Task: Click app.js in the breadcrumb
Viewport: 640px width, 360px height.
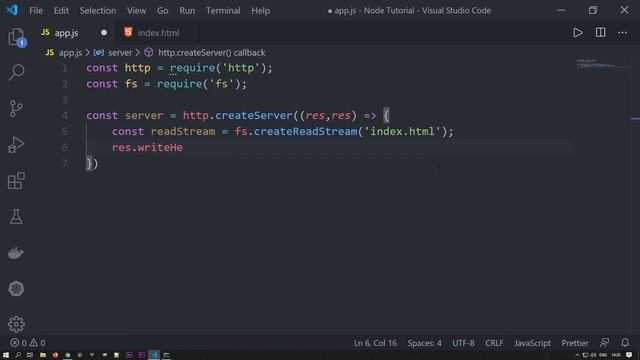Action: point(70,53)
